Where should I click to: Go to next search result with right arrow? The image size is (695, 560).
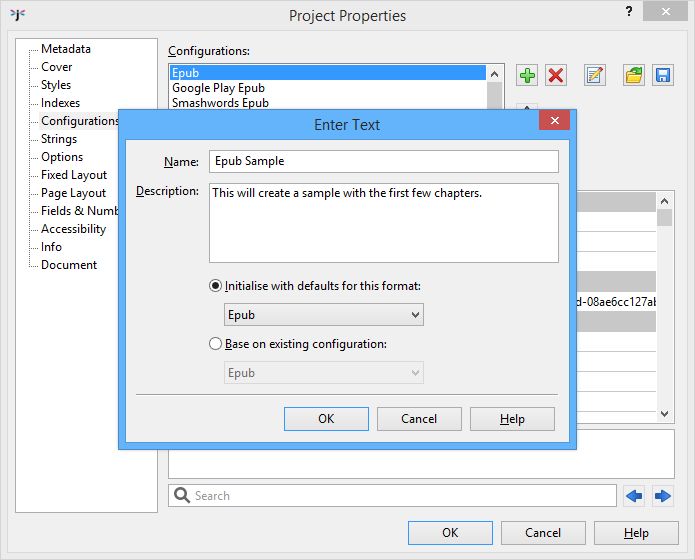click(662, 495)
